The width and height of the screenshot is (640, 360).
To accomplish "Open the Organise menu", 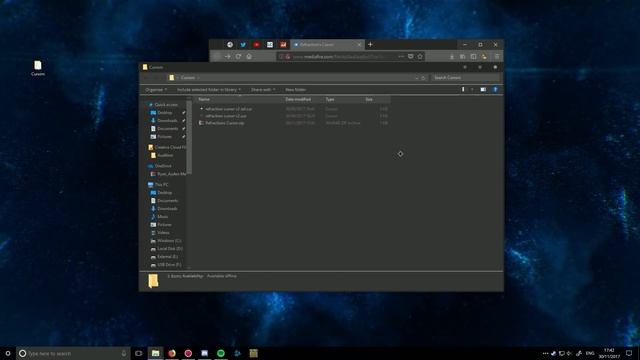I will (x=156, y=89).
